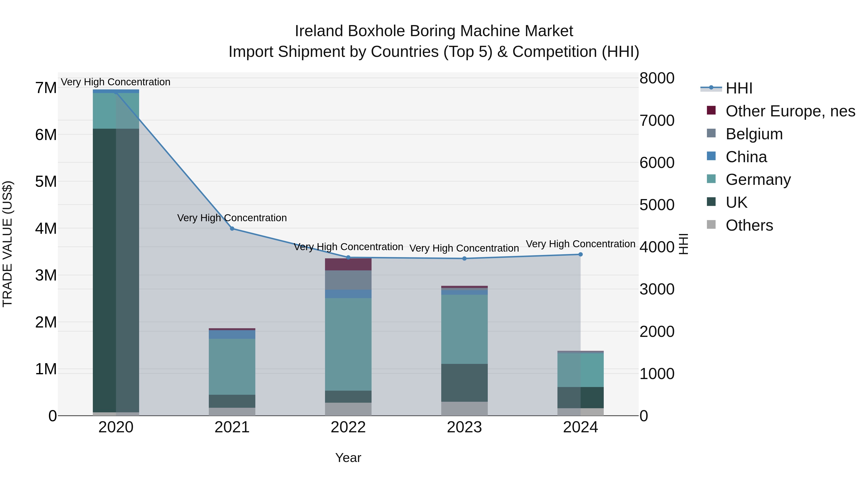Screen dimensions: 868x488
Task: Toggle the Germany legend entry
Action: (749, 180)
